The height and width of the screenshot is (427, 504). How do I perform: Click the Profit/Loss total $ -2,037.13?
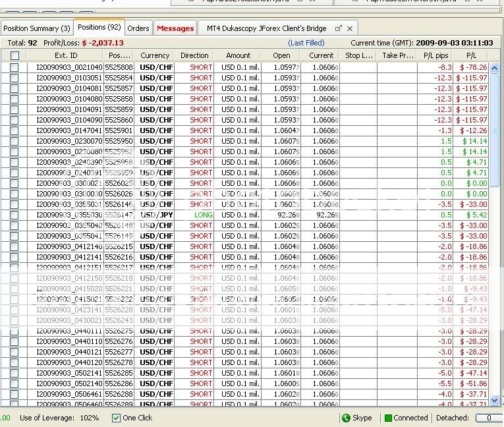(103, 43)
